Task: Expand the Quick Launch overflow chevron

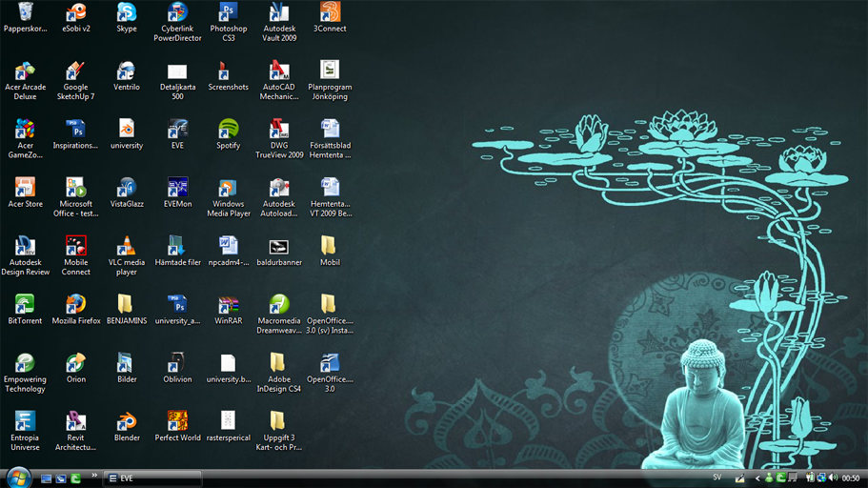Action: 94,476
